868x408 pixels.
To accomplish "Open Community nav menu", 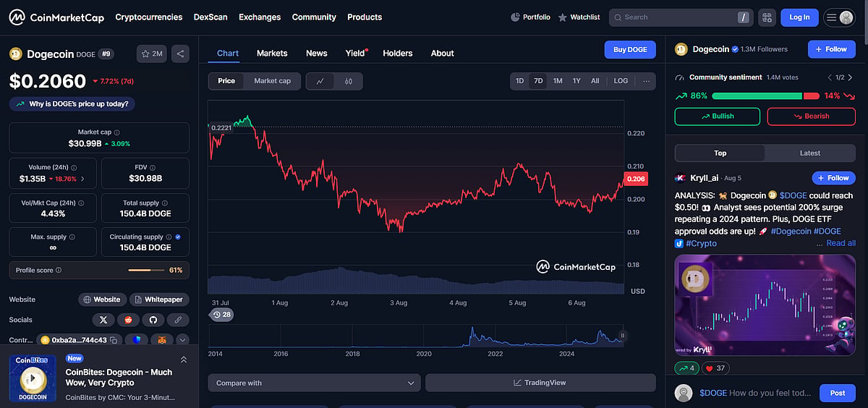I will tap(314, 17).
